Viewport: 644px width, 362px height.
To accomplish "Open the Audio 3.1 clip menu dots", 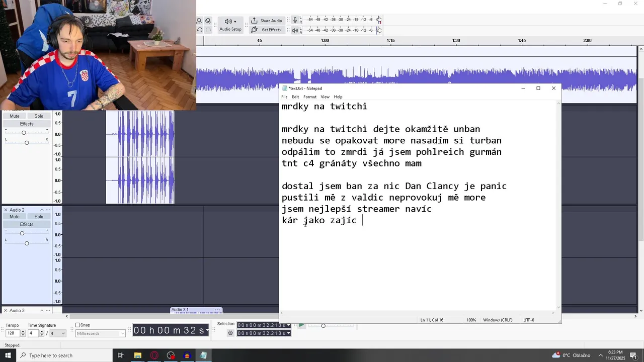I will pyautogui.click(x=217, y=310).
